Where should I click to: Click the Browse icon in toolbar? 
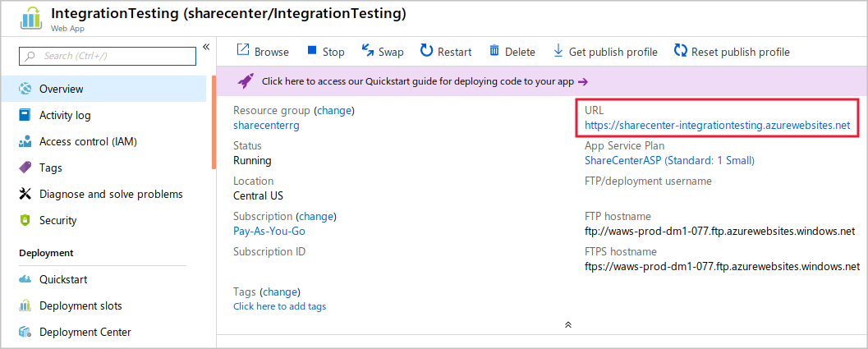(243, 50)
